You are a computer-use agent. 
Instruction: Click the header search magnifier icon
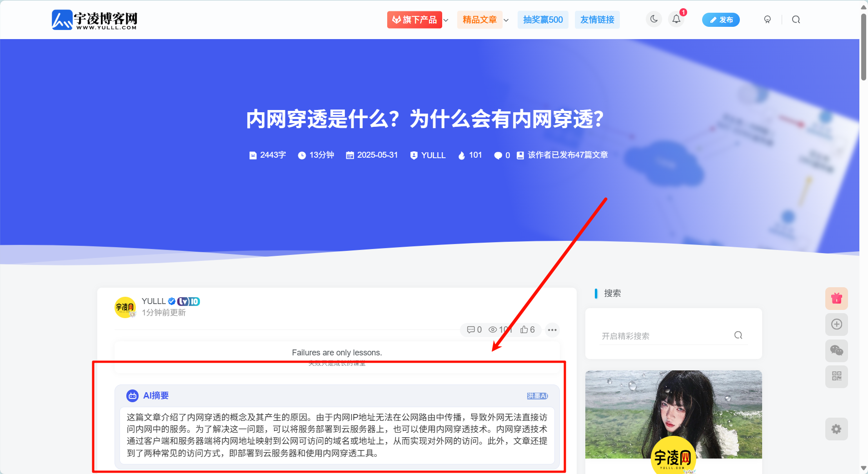796,20
